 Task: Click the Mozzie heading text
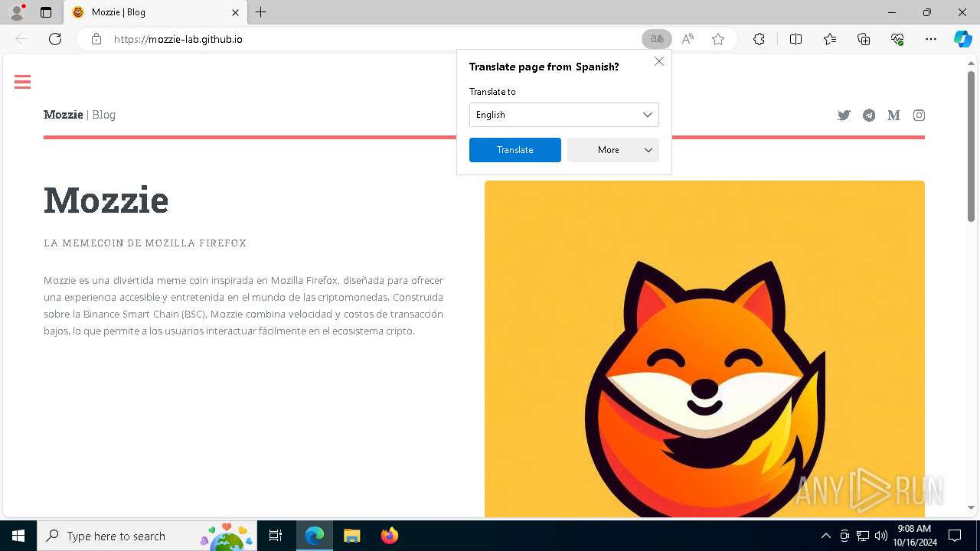(106, 201)
